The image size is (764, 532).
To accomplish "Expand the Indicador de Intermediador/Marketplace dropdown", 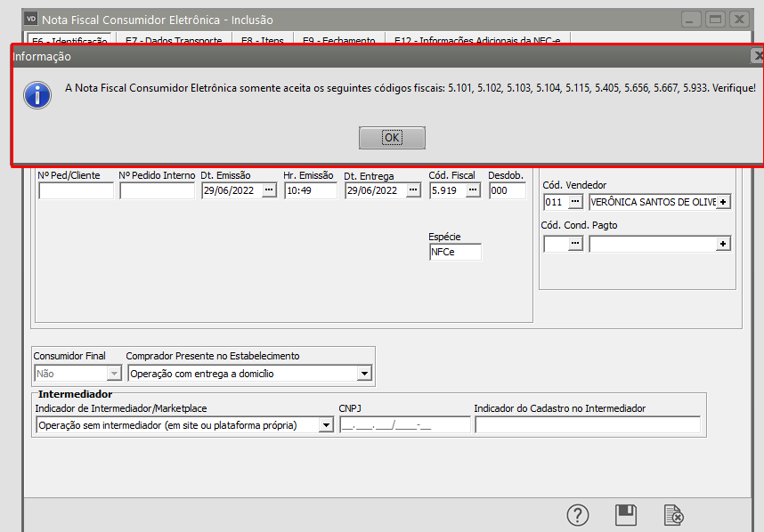I will [x=326, y=425].
